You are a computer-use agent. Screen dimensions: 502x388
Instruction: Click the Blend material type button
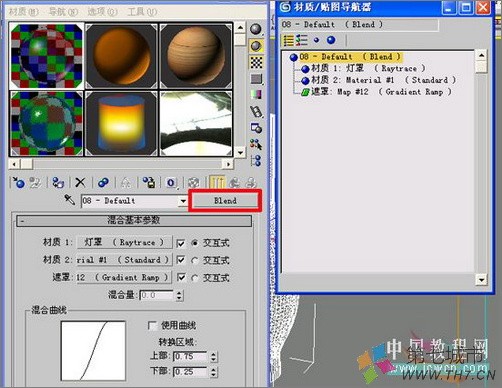[x=225, y=201]
